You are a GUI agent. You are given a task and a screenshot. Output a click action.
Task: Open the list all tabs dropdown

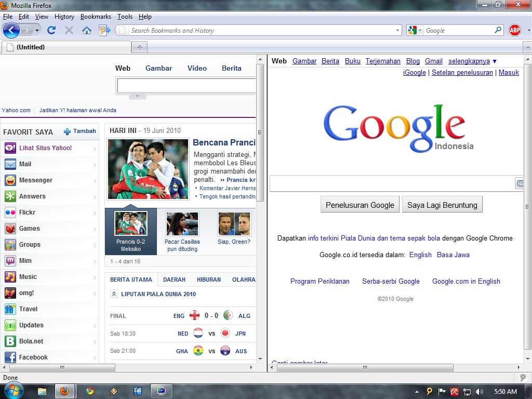(527, 47)
